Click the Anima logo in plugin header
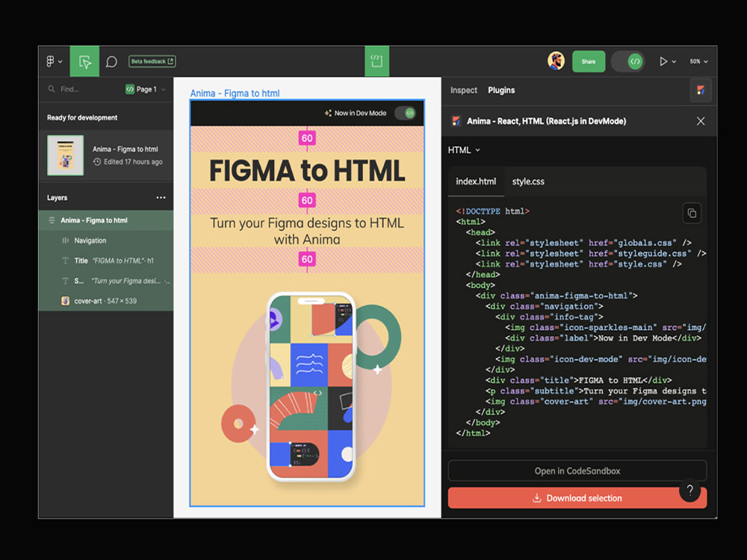Screen dimensions: 747x560 456,121
